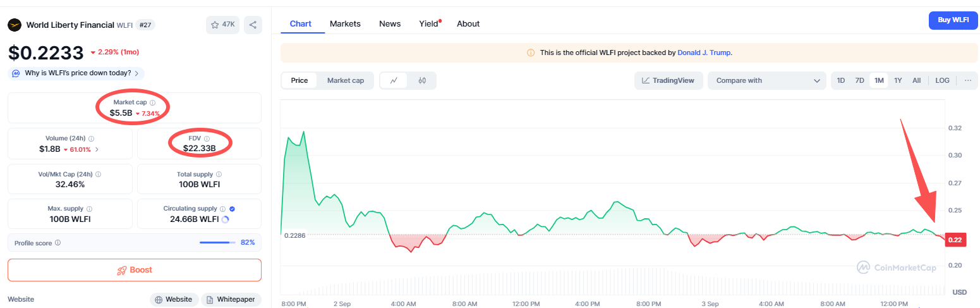Show Circulating supply info icon
This screenshot has width=980, height=308.
click(222, 208)
